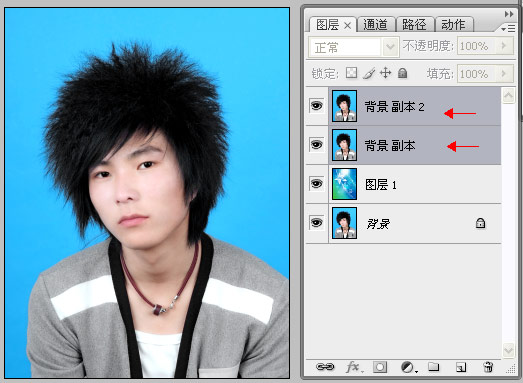The image size is (523, 383).
Task: Open the 填充 slider arrow
Action: pos(504,73)
